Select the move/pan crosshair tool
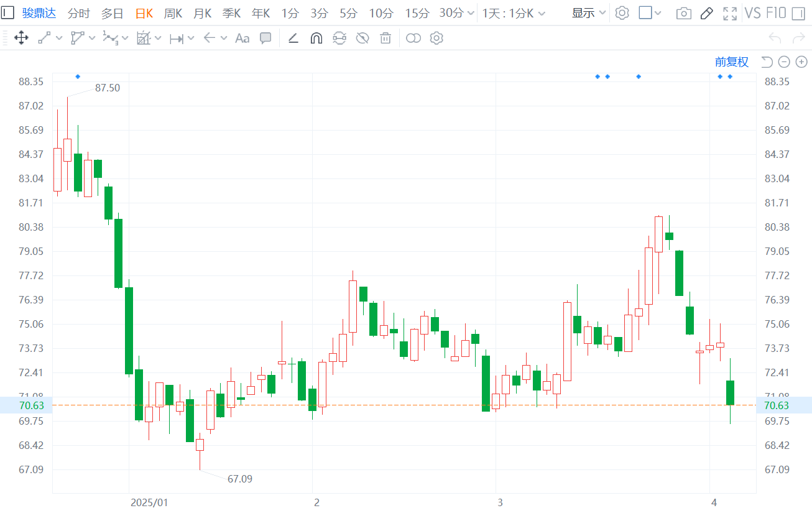This screenshot has height=508, width=812. [x=21, y=39]
